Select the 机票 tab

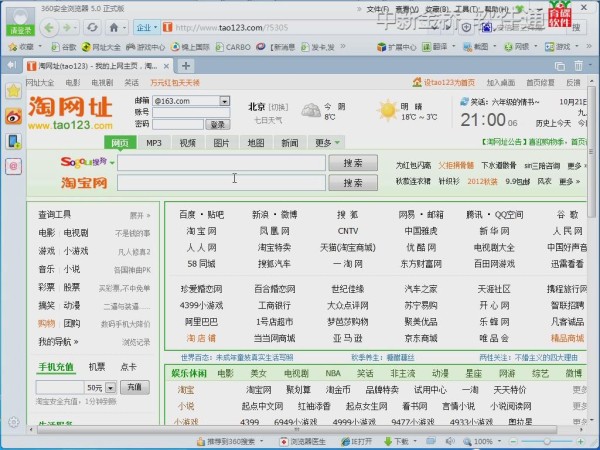97,367
